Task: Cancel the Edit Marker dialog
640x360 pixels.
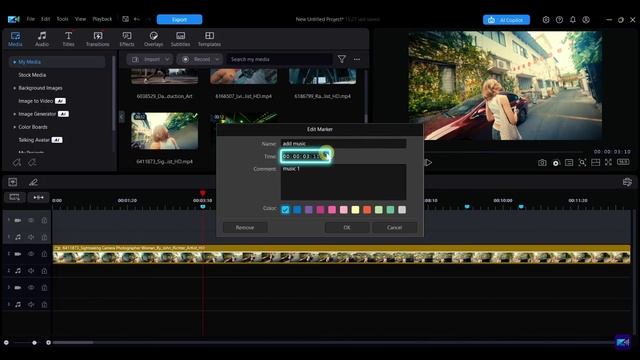Action: [394, 228]
